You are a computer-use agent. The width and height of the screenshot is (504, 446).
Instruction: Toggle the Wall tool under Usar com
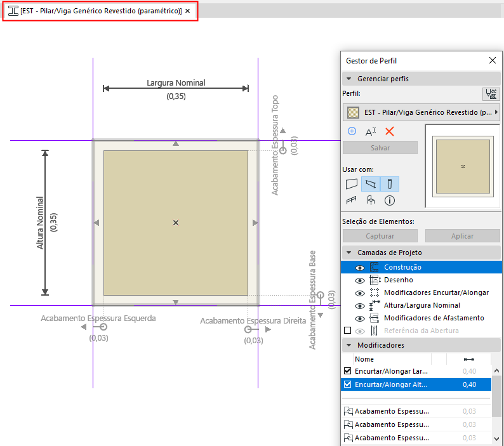[352, 184]
